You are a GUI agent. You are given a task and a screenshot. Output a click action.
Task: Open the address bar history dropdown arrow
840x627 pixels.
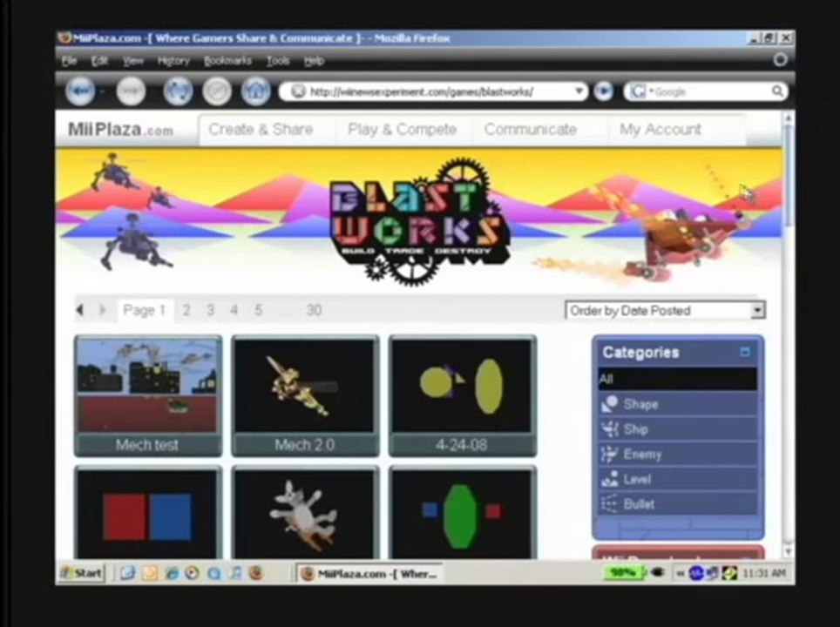click(579, 91)
